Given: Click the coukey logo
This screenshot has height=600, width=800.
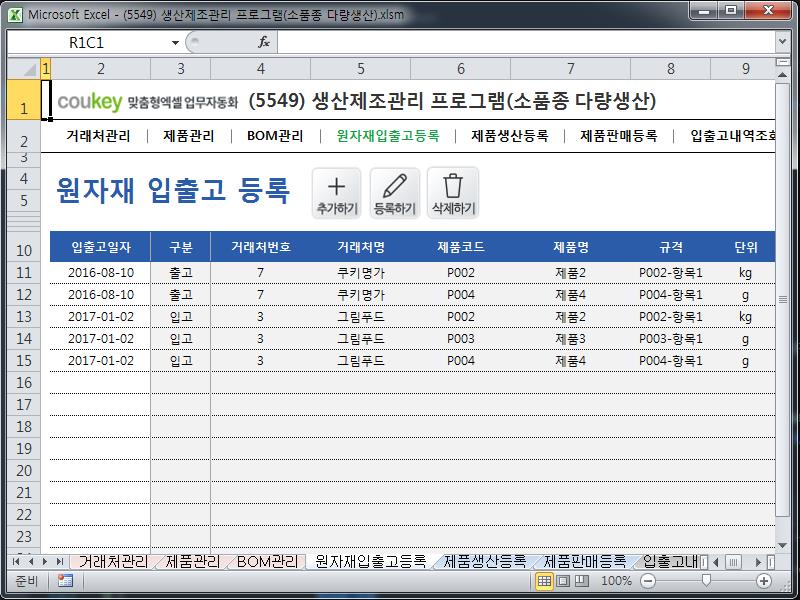Looking at the screenshot, I should coord(90,102).
